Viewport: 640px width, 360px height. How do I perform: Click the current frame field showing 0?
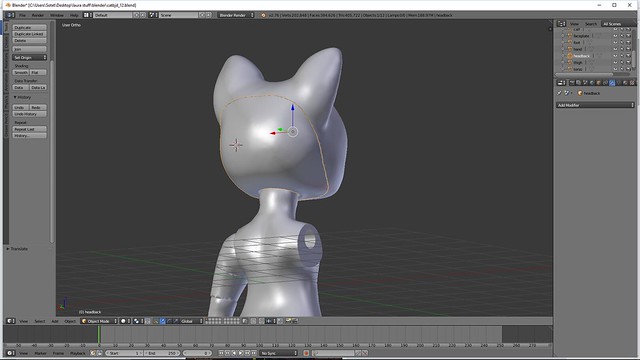click(198, 353)
